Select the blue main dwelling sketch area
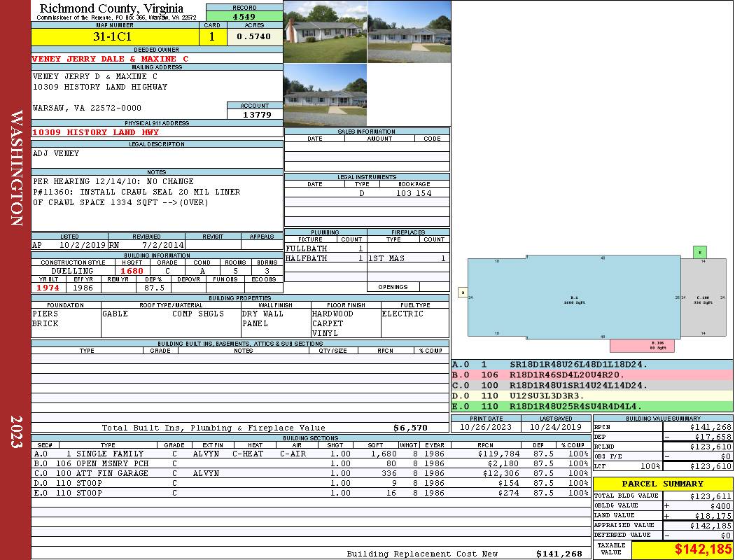Screen dimensions: 735x560 point(573,299)
